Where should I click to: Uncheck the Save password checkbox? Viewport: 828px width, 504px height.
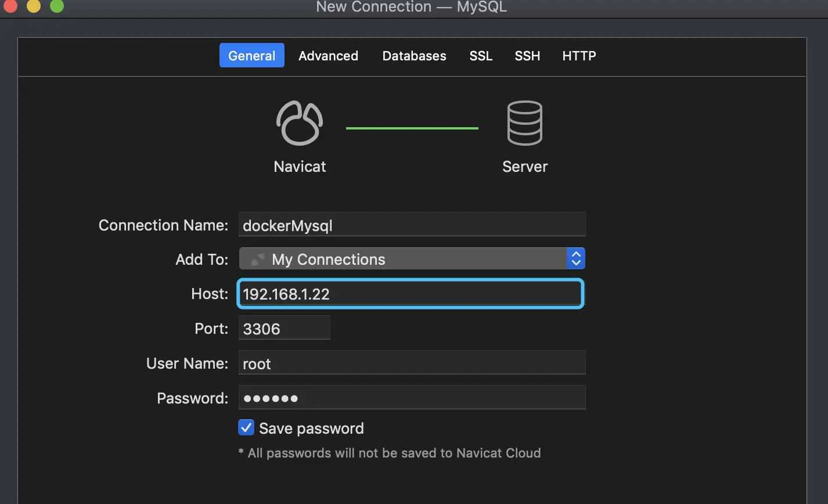[x=246, y=428]
